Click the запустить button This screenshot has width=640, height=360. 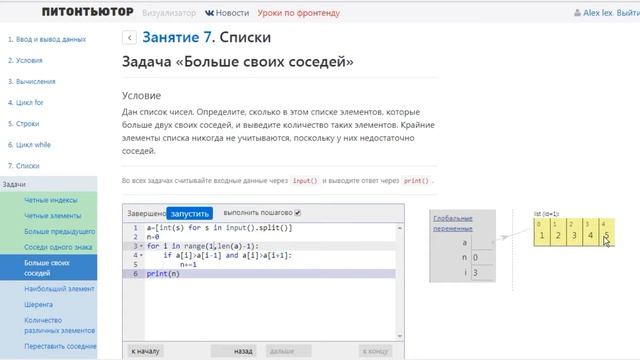189,213
